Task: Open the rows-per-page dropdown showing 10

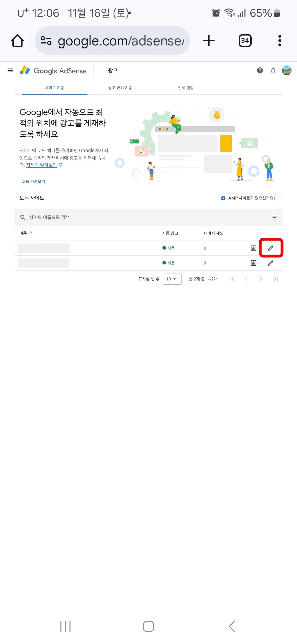Action: (x=172, y=279)
